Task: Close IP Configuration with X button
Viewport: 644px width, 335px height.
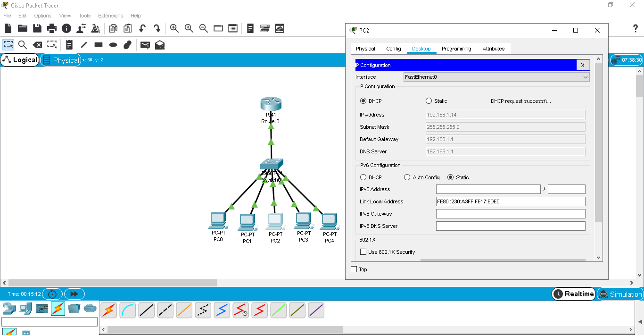Action: point(583,65)
